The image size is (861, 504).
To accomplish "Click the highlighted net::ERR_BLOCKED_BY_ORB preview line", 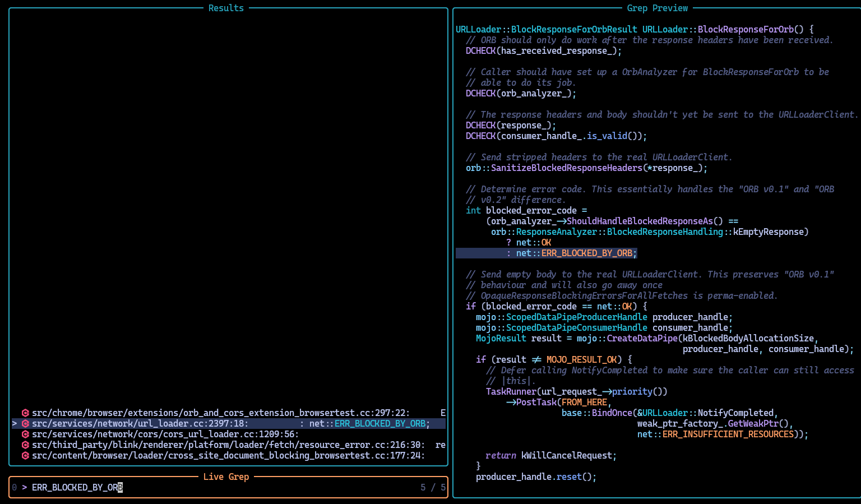I will tap(547, 253).
